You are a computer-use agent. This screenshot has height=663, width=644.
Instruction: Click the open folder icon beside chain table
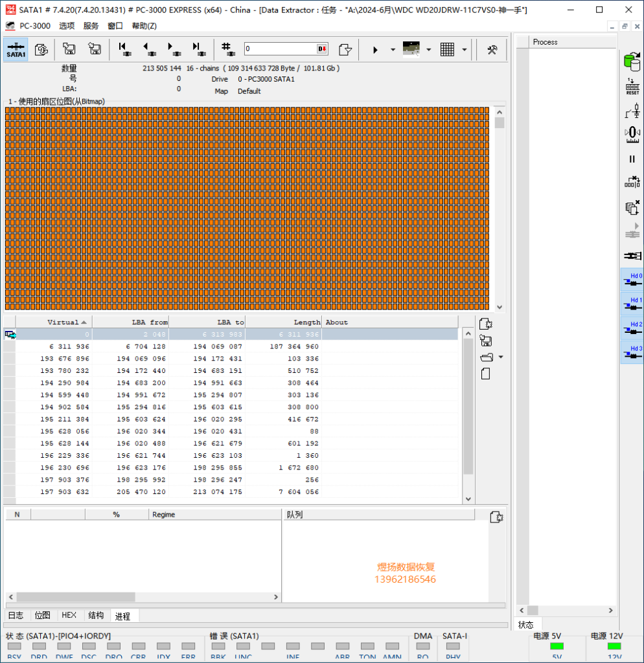tap(487, 357)
